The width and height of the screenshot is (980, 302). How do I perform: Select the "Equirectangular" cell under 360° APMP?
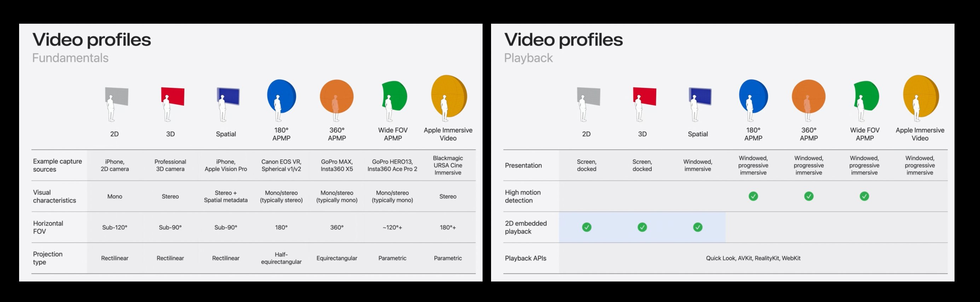point(337,258)
